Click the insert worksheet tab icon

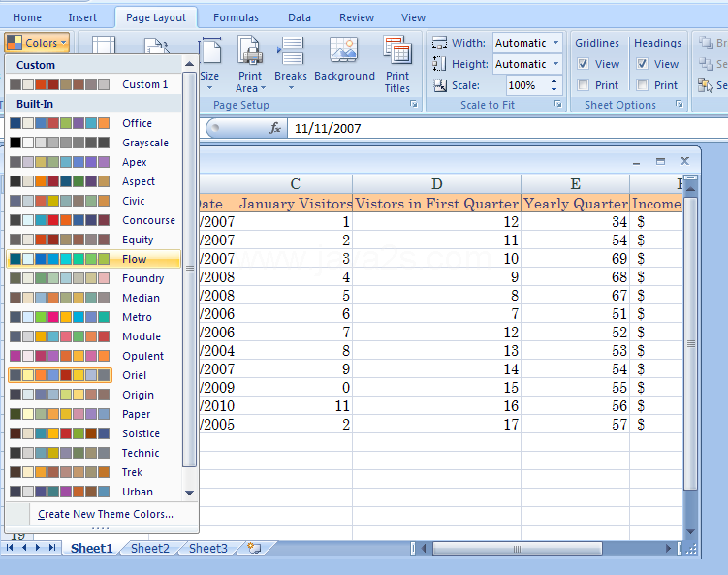click(254, 548)
